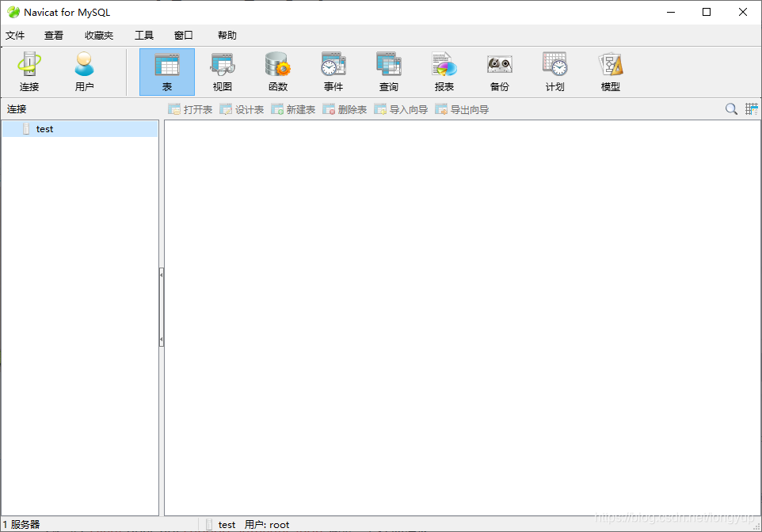Launch 导出向导 (Export Wizard)
Screen dimensions: 762x532
coord(462,109)
